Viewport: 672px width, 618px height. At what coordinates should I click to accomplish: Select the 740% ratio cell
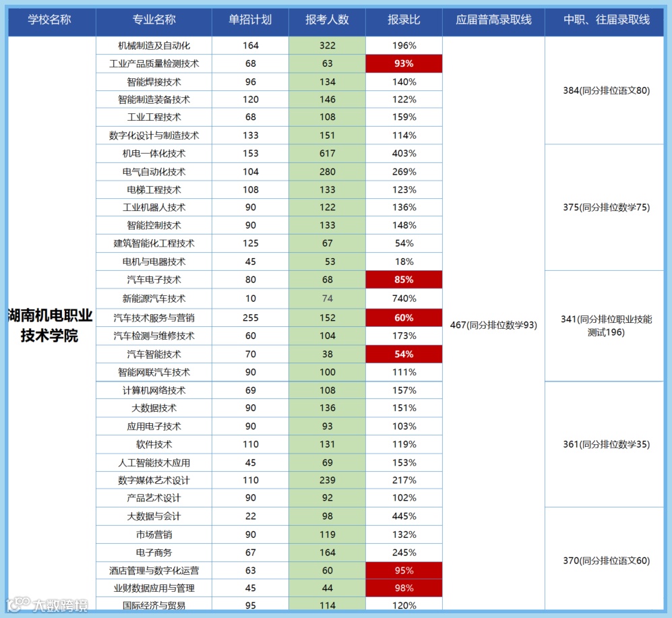coord(404,299)
